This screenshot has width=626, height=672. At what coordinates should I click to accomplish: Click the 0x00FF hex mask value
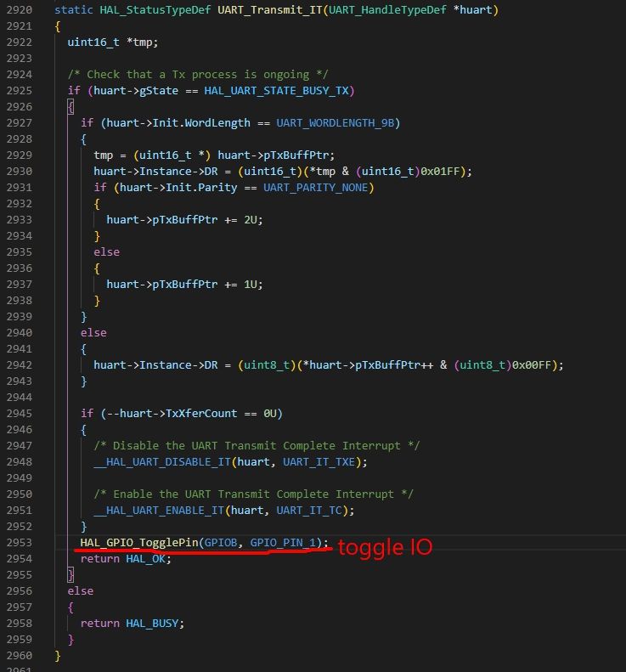click(x=532, y=365)
